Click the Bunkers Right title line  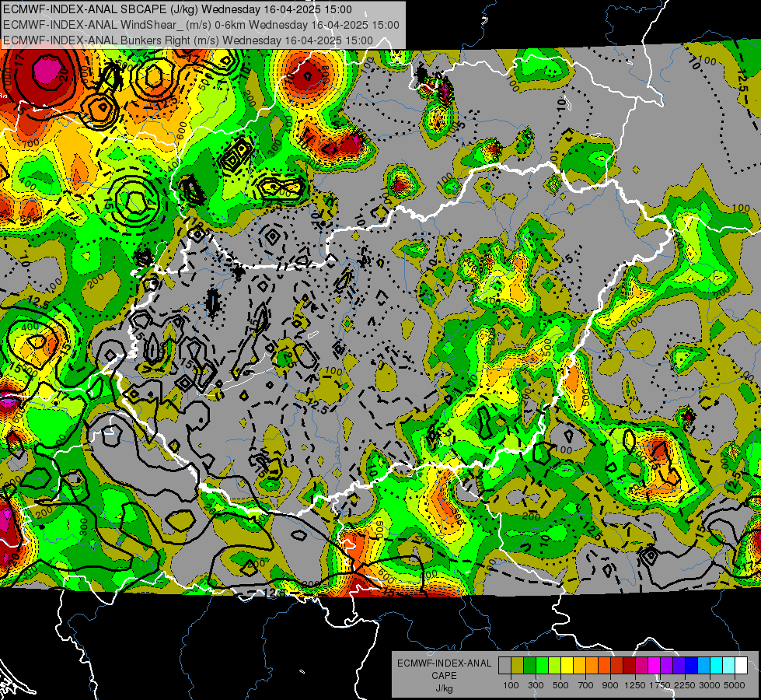[x=188, y=40]
